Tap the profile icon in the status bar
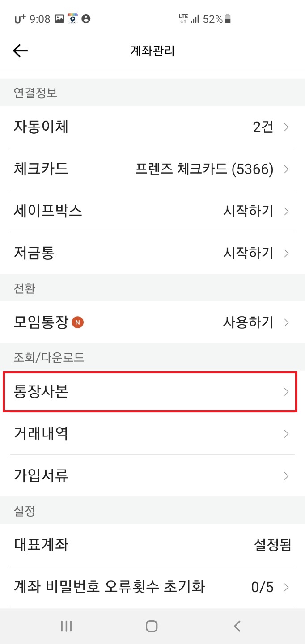 (86, 19)
